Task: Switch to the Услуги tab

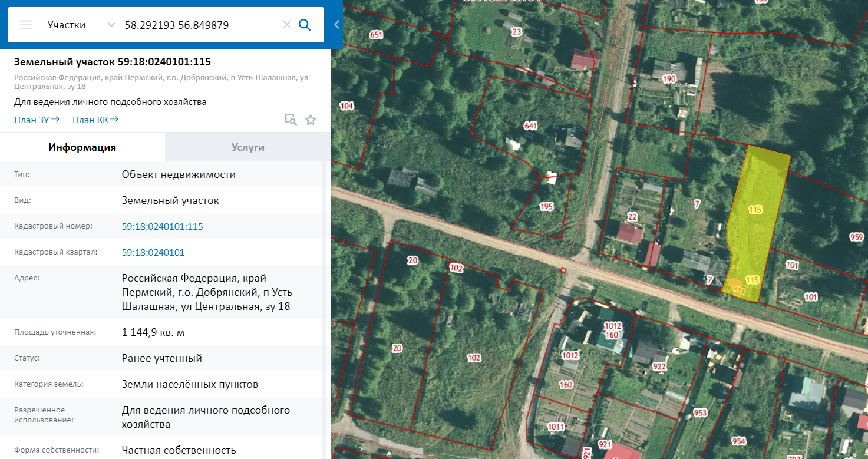Action: 248,147
